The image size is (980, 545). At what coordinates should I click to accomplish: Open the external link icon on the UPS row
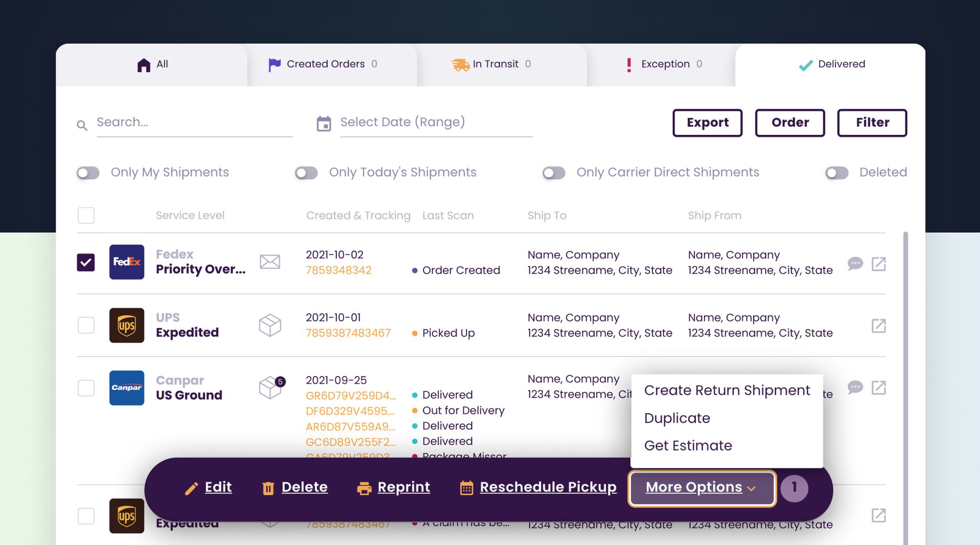[878, 325]
